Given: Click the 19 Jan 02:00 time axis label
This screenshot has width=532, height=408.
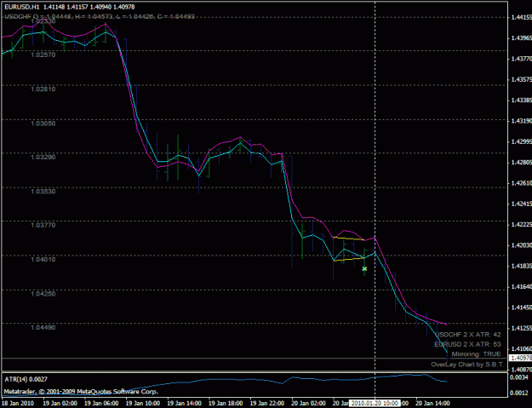Looking at the screenshot, I should [60, 403].
